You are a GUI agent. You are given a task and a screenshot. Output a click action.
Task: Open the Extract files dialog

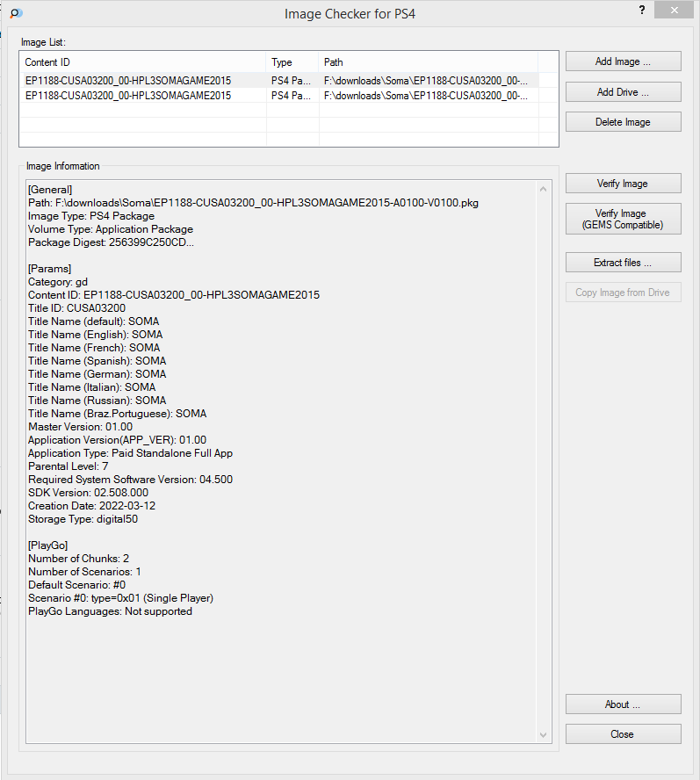(623, 263)
